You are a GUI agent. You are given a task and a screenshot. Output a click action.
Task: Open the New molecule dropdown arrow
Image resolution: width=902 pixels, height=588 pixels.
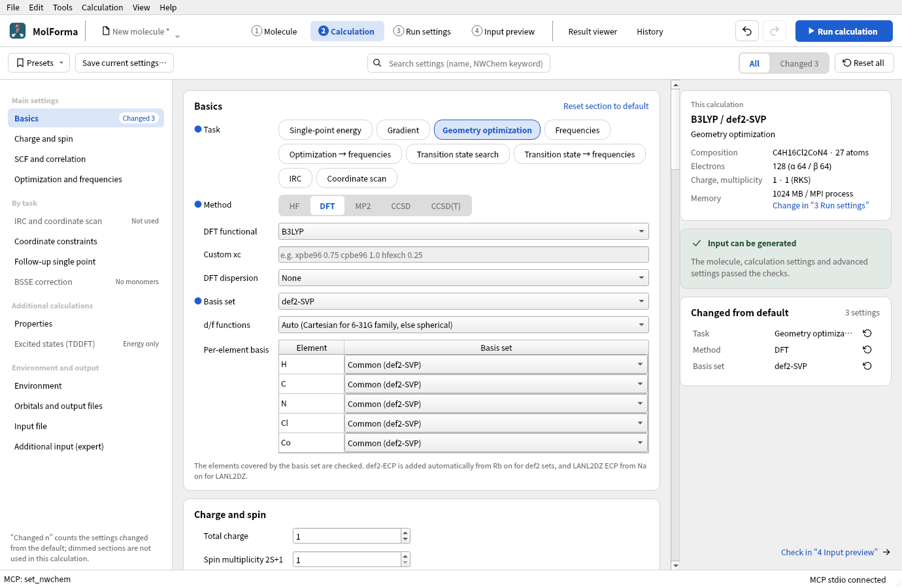177,36
